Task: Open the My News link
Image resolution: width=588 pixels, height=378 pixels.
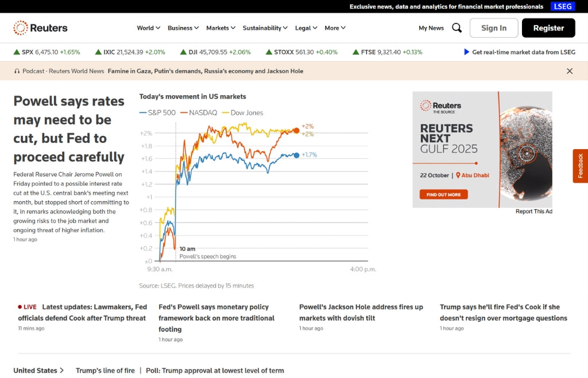Action: click(x=431, y=28)
